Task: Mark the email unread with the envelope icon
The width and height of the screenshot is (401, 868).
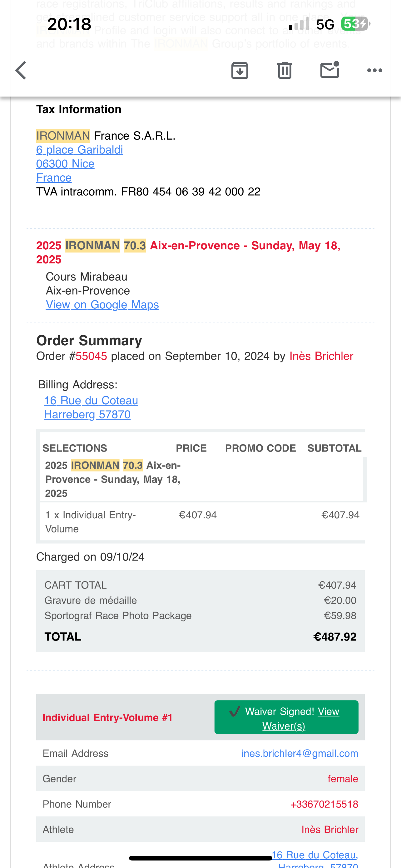Action: (329, 70)
